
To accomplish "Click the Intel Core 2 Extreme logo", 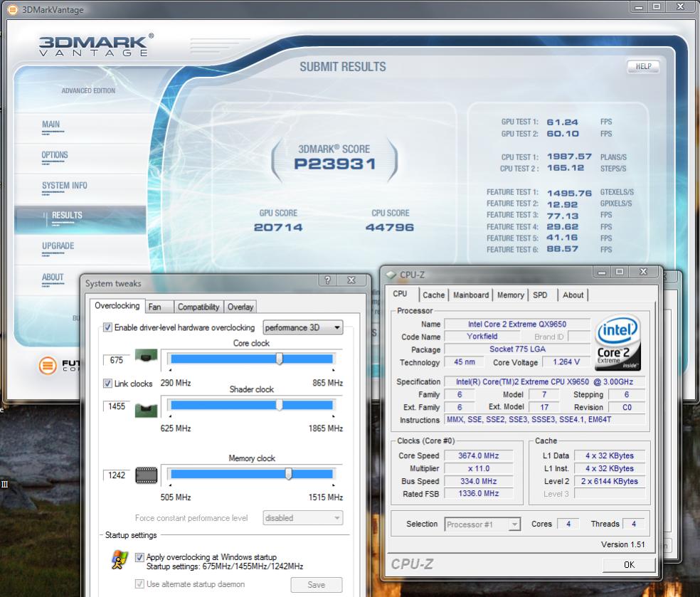I will click(618, 342).
